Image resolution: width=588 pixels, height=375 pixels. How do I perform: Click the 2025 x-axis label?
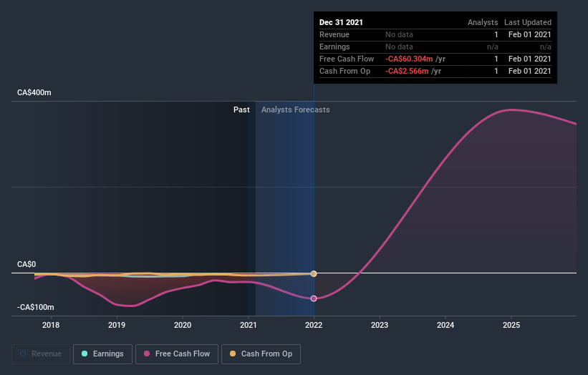(511, 325)
